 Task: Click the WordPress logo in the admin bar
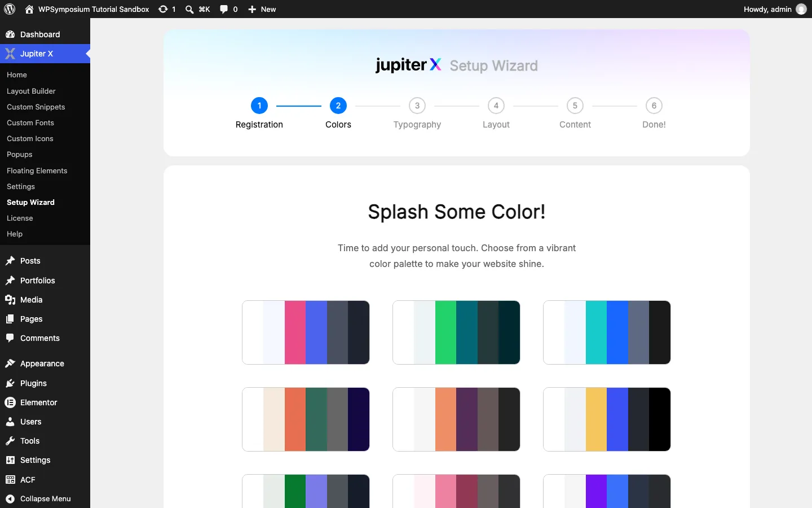pos(10,9)
